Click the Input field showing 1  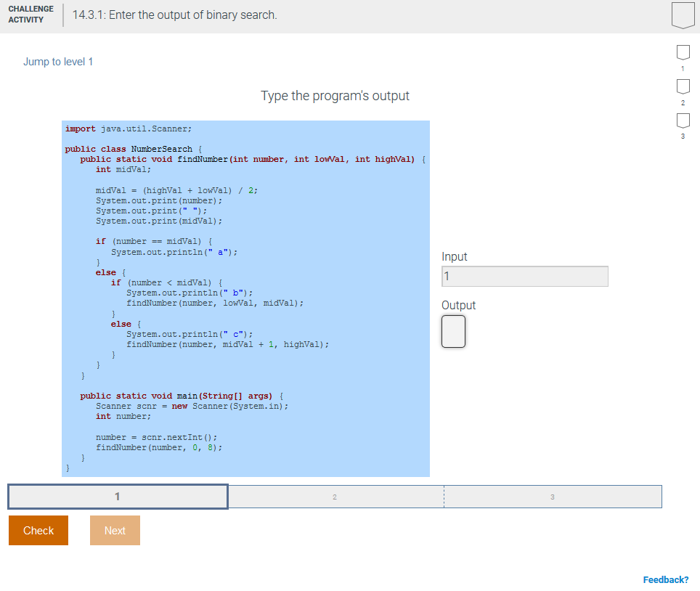coord(524,277)
